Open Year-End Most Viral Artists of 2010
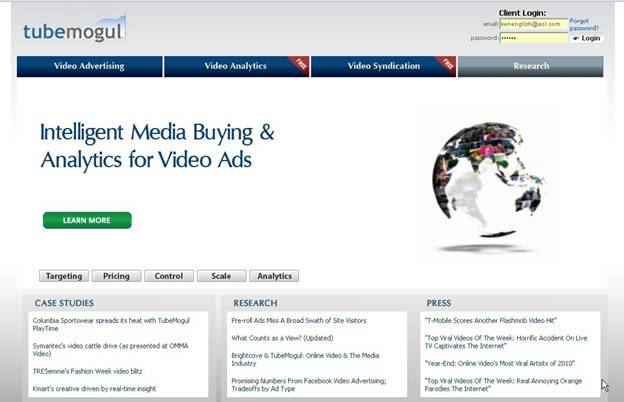 coord(500,363)
